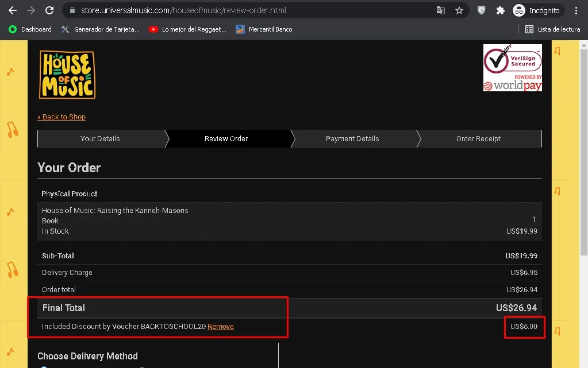The image size is (588, 368).
Task: Select the Review Order step
Action: click(226, 139)
